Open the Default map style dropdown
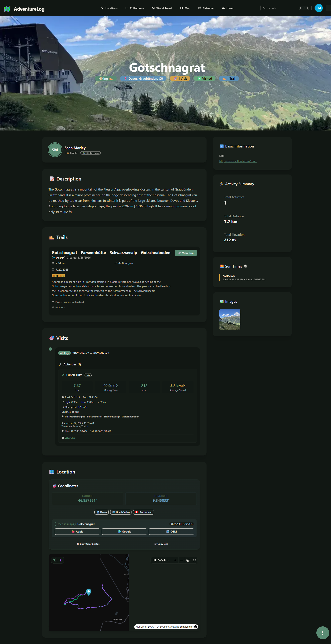This screenshot has width=331, height=644. [161, 560]
